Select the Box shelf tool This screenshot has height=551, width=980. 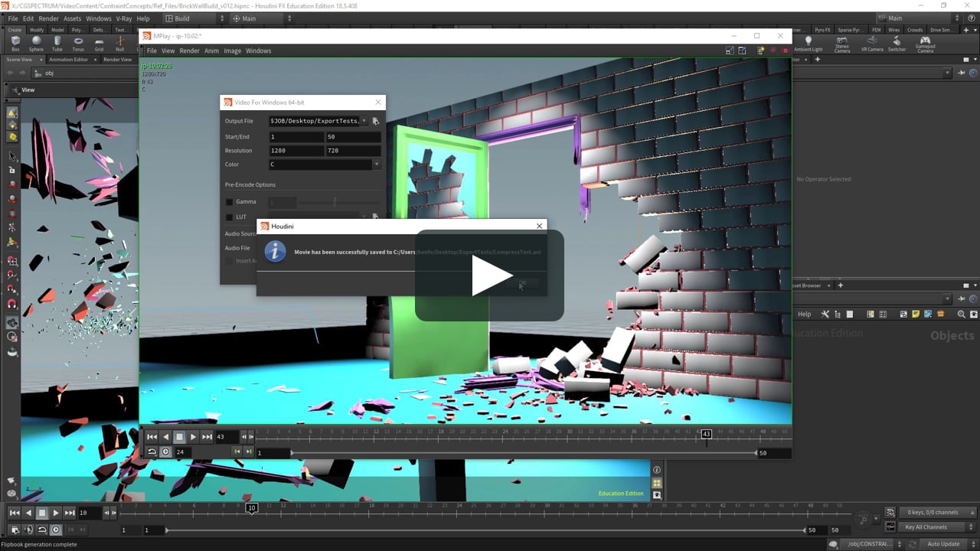pos(15,44)
